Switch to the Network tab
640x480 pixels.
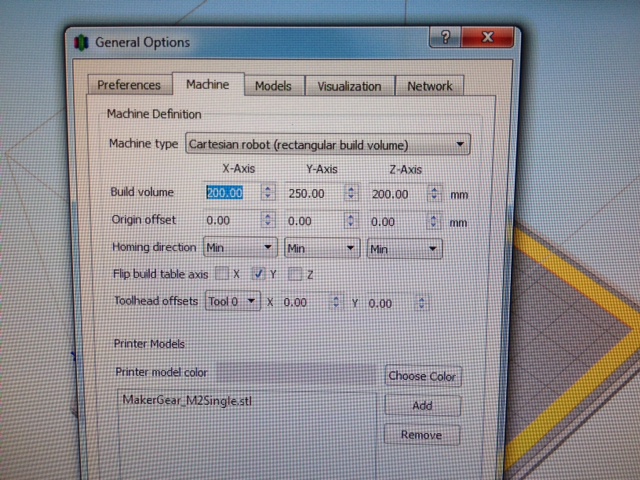pyautogui.click(x=429, y=86)
